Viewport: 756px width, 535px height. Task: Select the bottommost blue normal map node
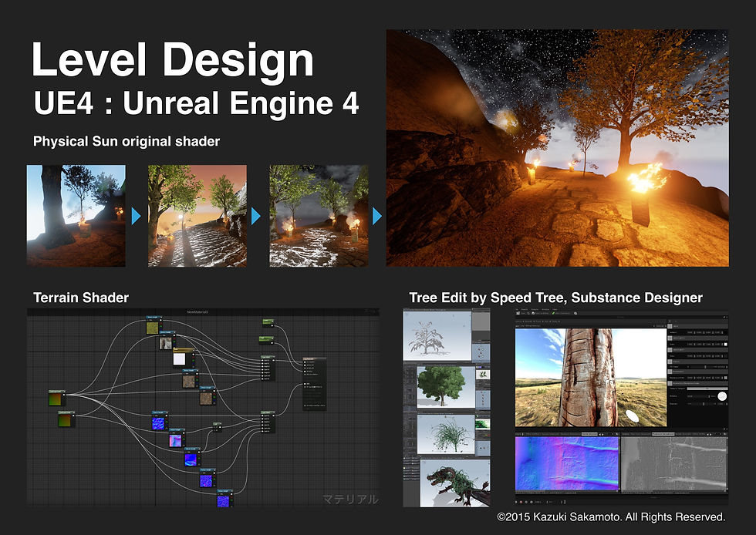pos(224,498)
